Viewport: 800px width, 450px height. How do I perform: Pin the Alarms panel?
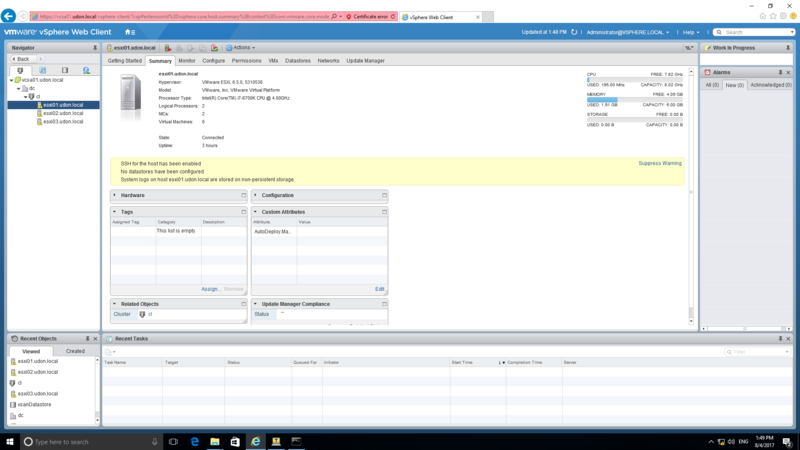pos(780,72)
